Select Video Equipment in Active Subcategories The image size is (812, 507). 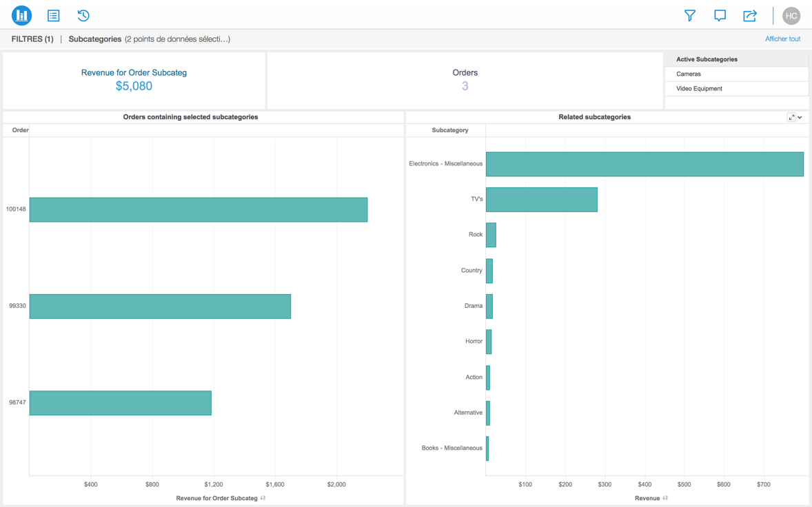pos(736,88)
